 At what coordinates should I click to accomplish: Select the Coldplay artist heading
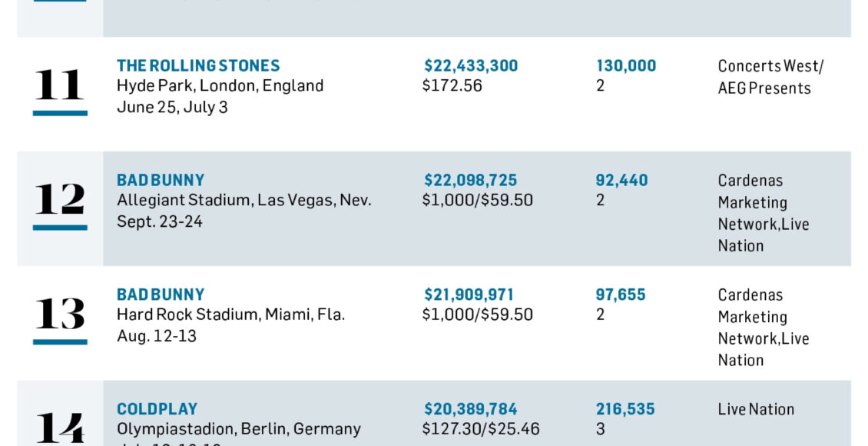(157, 409)
